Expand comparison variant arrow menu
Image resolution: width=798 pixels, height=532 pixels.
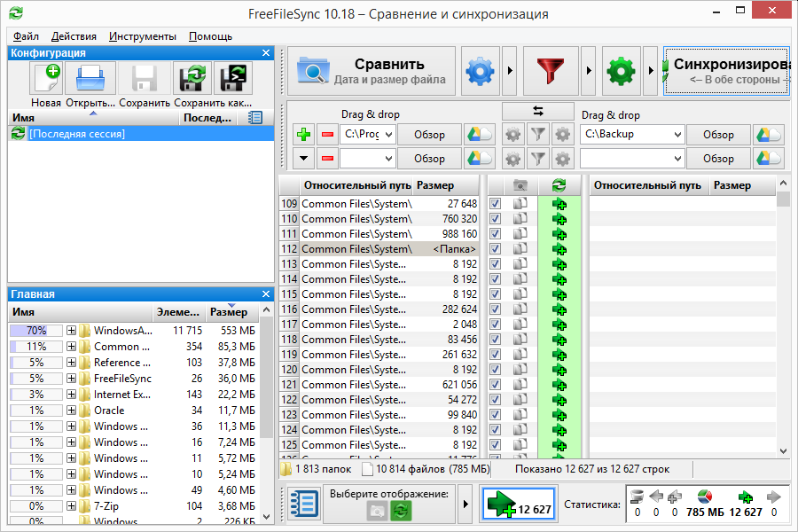[510, 71]
